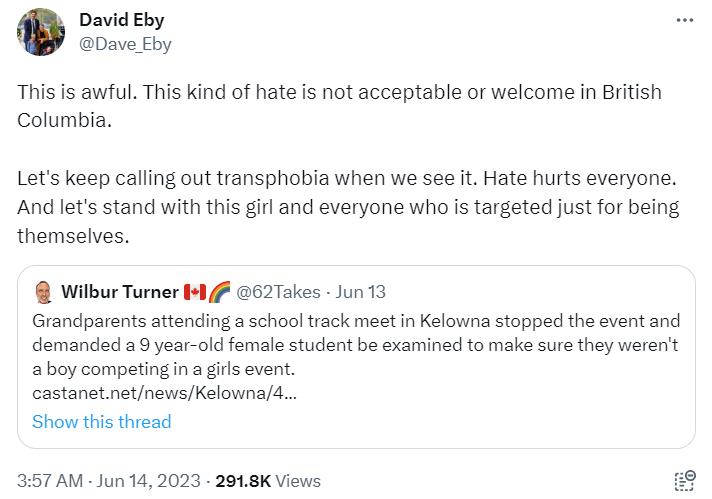Click the rainbow emoji beside Wilbur Turner
This screenshot has width=712, height=499.
(218, 292)
